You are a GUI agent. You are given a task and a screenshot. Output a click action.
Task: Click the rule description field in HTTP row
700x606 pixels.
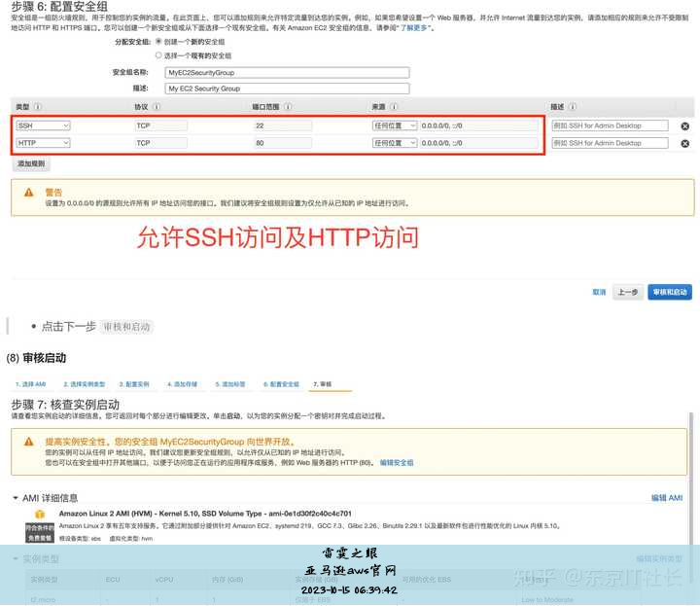tap(611, 143)
